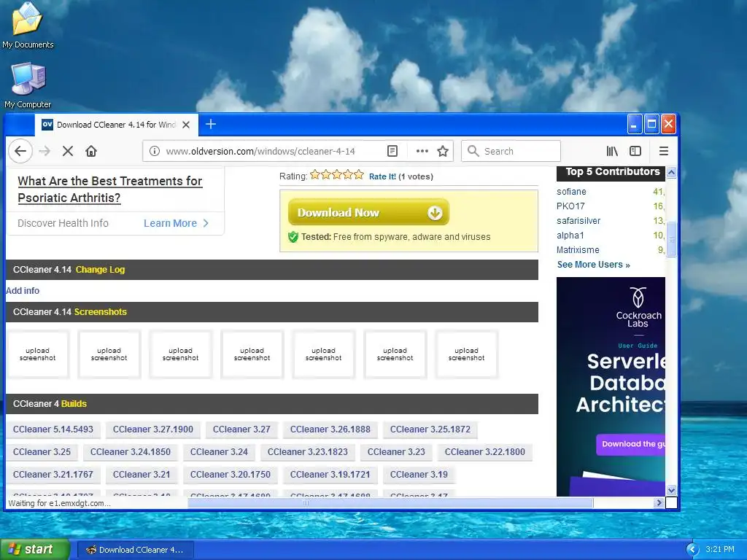The width and height of the screenshot is (747, 560).
Task: Click the Download Now button
Action: (368, 212)
